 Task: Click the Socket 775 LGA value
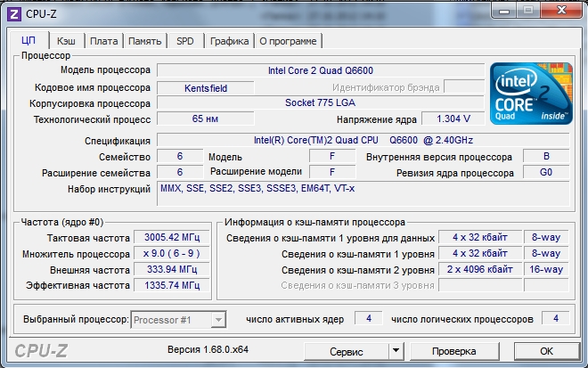321,102
